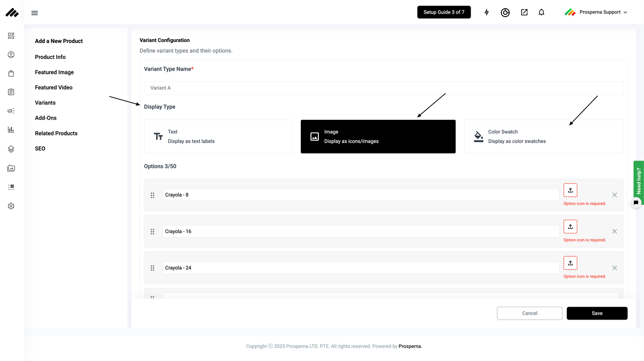Screen dimensions: 644x361
Task: Toggle the hamburger sidebar menu
Action: click(34, 13)
